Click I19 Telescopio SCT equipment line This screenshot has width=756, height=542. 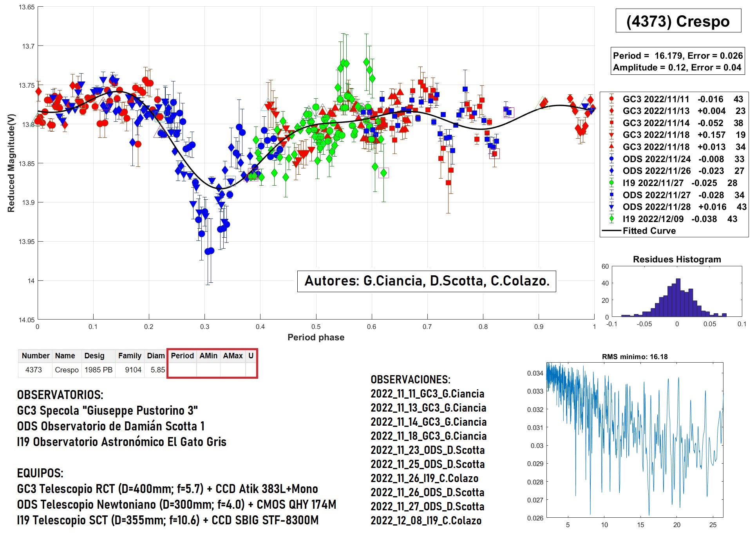pyautogui.click(x=168, y=520)
